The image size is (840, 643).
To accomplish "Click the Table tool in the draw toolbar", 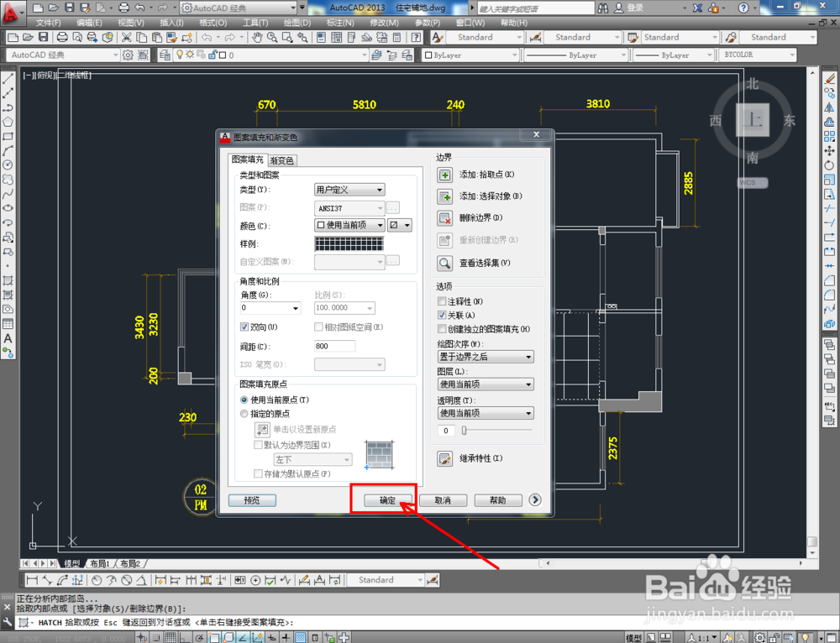I will [8, 324].
